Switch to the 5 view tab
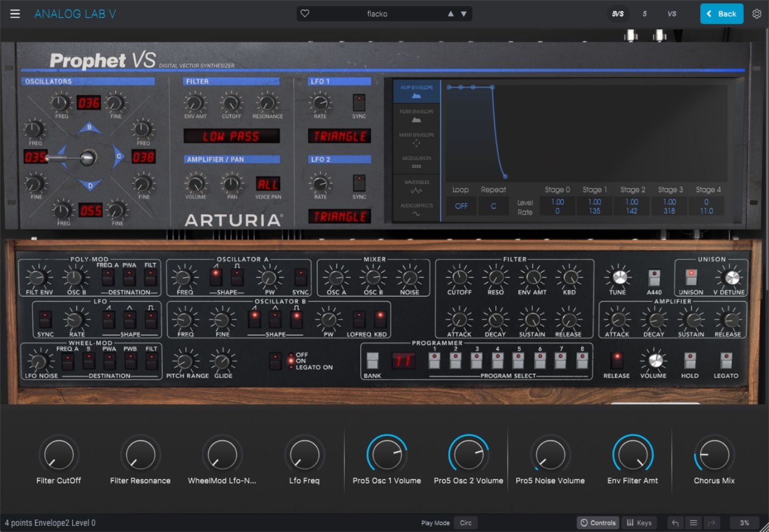Viewport: 769px width, 532px height. [x=644, y=14]
